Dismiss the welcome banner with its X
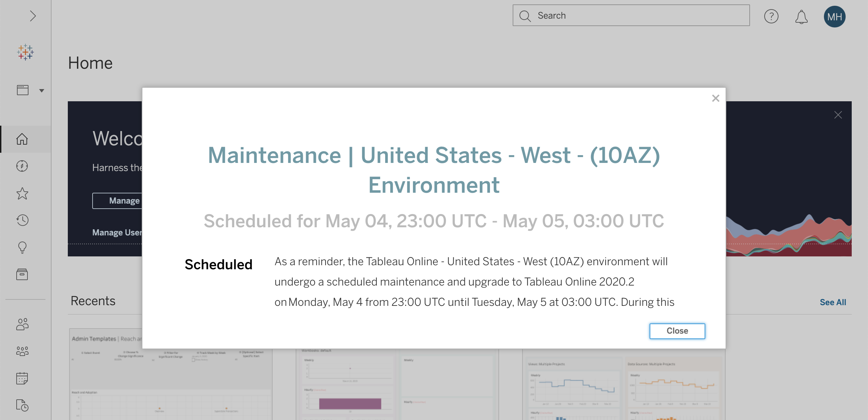 838,115
